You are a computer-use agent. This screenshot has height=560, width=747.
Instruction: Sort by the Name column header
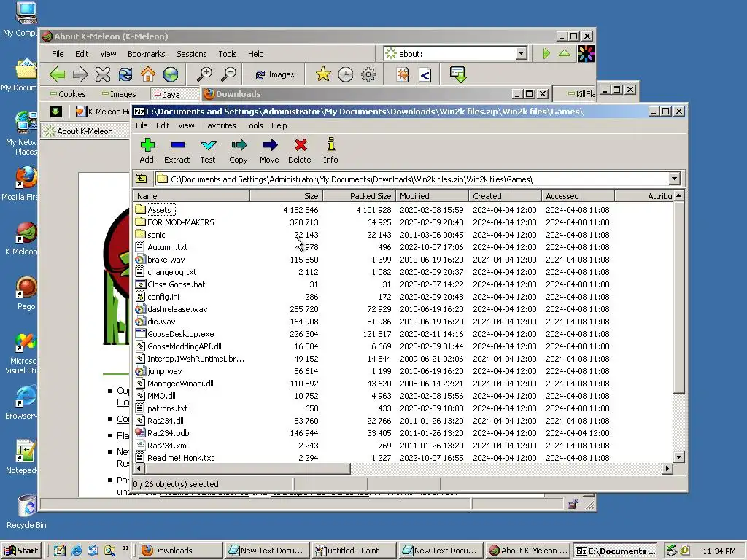tap(192, 195)
